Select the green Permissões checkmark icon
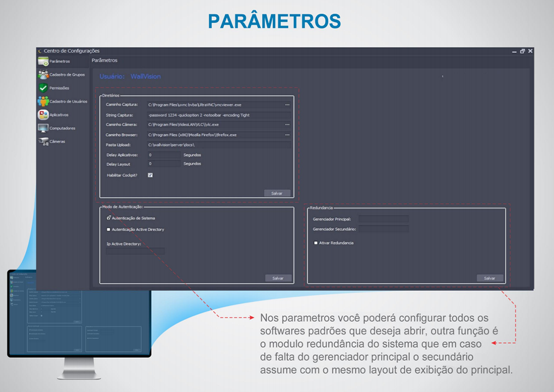Image resolution: width=554 pixels, height=392 pixels. tap(43, 88)
